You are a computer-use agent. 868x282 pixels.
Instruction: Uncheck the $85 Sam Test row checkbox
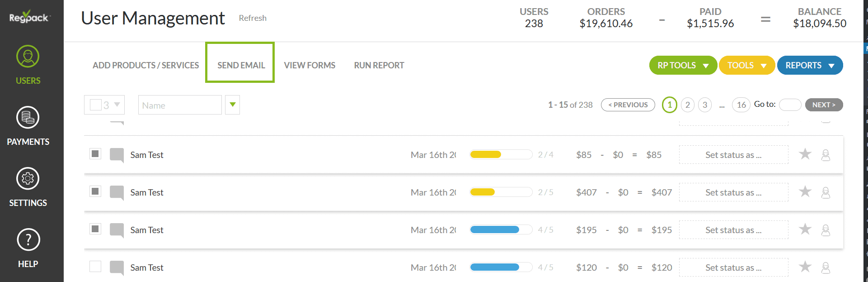(x=95, y=154)
